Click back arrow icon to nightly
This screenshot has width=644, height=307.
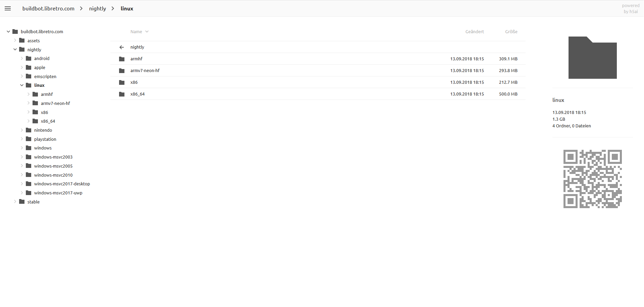[x=122, y=47]
